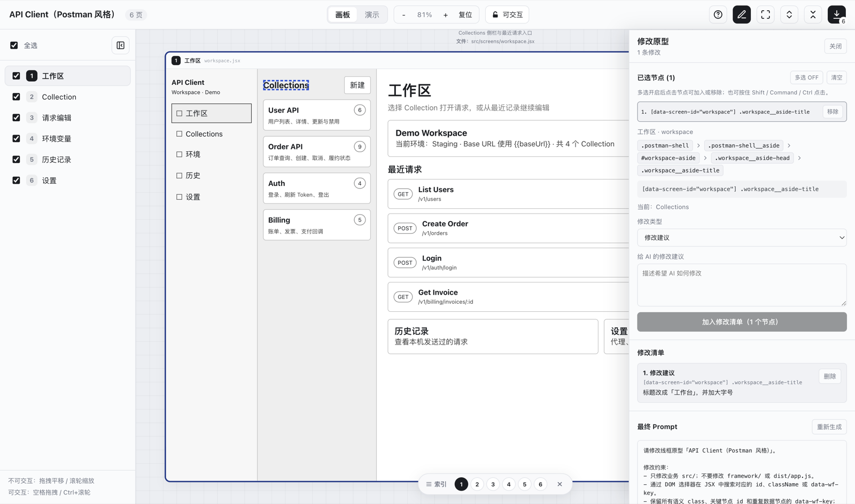The width and height of the screenshot is (855, 504).
Task: Go to page 3 in bottom pager
Action: (493, 484)
